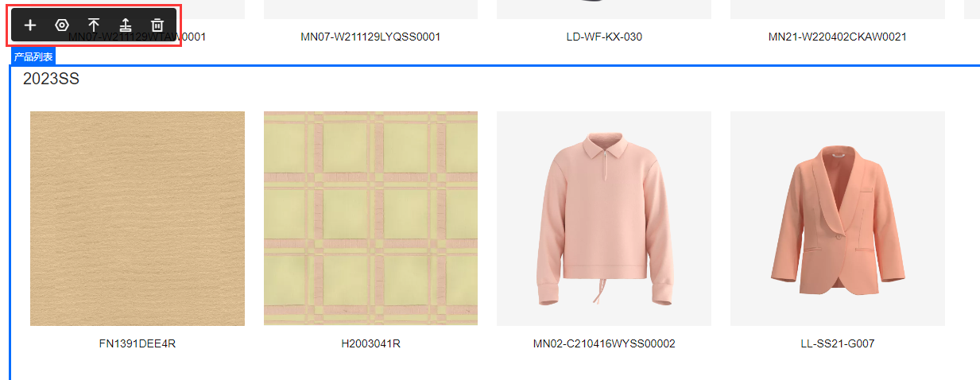The image size is (980, 380).
Task: Click the MN02-C210416WYSS00002 product name
Action: [604, 343]
